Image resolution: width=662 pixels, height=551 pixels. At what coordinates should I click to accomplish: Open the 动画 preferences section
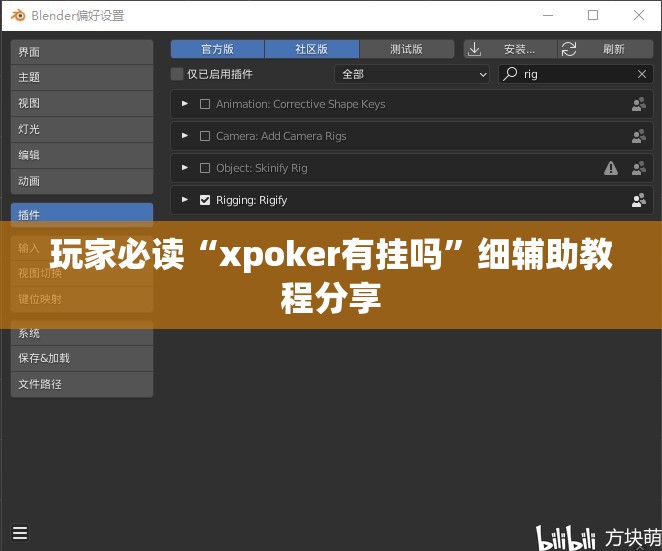pos(82,182)
